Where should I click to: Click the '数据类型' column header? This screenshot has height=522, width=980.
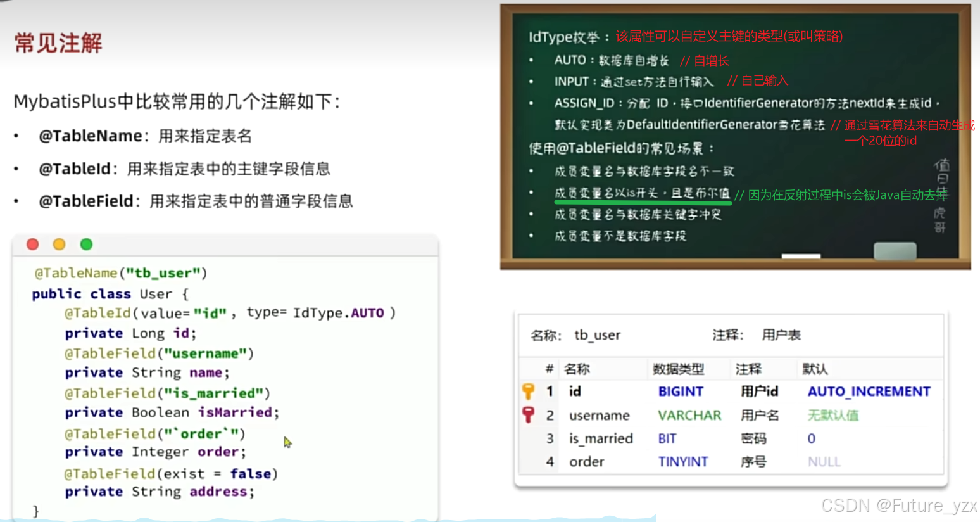click(678, 369)
